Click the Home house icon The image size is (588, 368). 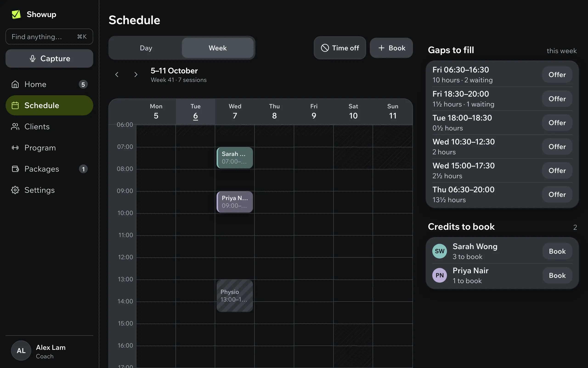[x=15, y=84]
